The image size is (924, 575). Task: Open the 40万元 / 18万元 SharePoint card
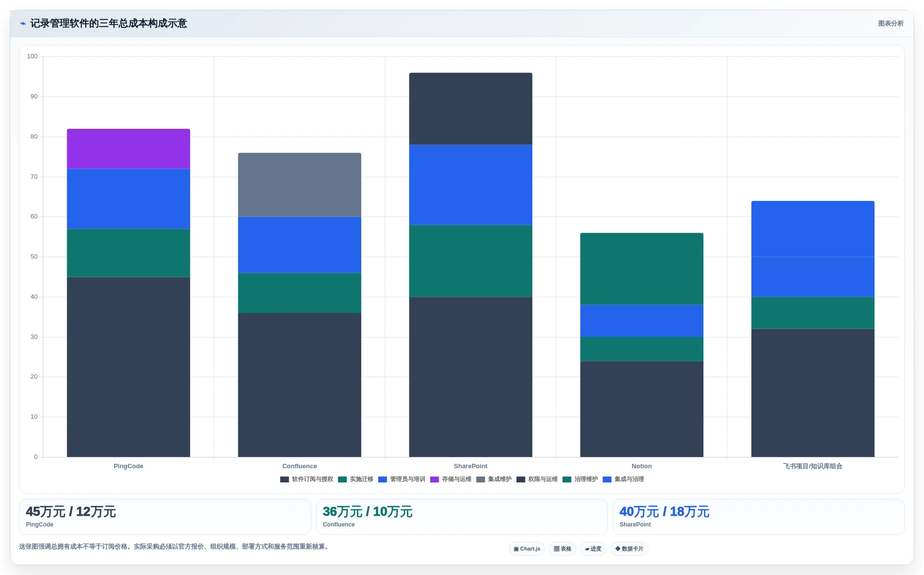pos(759,517)
